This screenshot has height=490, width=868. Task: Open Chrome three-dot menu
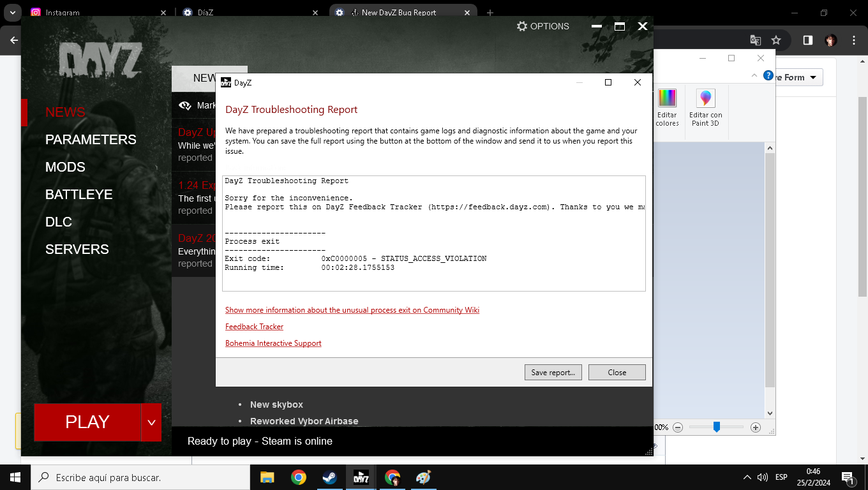point(854,40)
